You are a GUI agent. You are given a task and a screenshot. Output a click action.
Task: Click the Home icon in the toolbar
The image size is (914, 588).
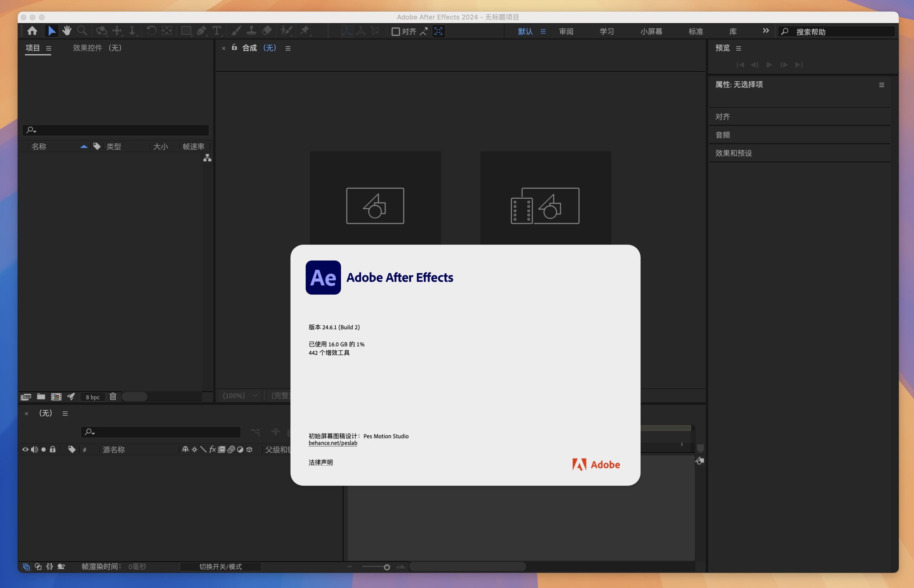tap(32, 31)
